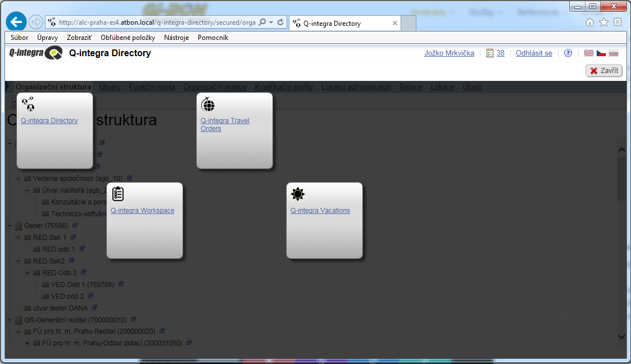Open detail icon next to utvar tester DANA
Screen dimensions: 631x364
pyautogui.click(x=94, y=307)
